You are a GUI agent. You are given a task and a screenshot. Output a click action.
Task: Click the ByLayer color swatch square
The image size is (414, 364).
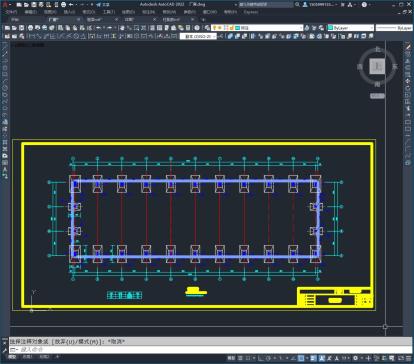coord(331,28)
